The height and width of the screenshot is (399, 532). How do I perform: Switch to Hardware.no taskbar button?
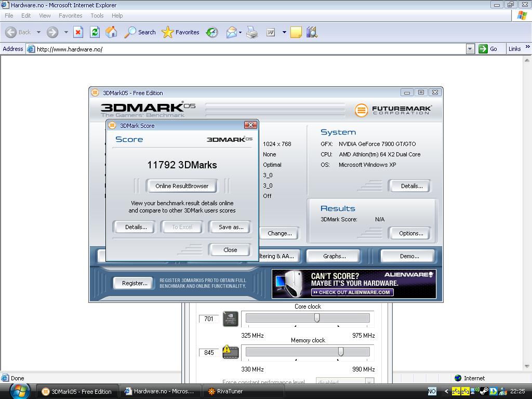coord(160,392)
